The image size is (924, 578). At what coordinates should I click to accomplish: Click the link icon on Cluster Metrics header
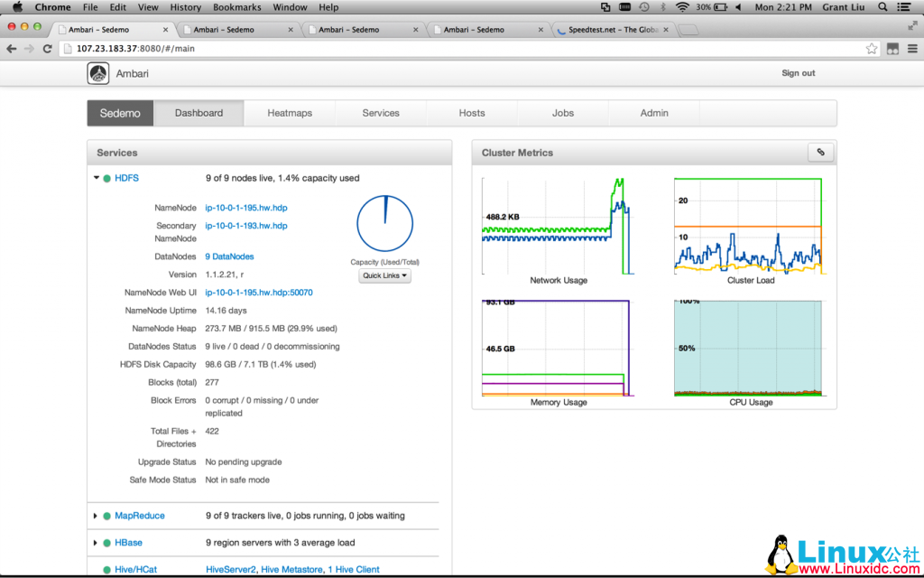click(x=820, y=152)
